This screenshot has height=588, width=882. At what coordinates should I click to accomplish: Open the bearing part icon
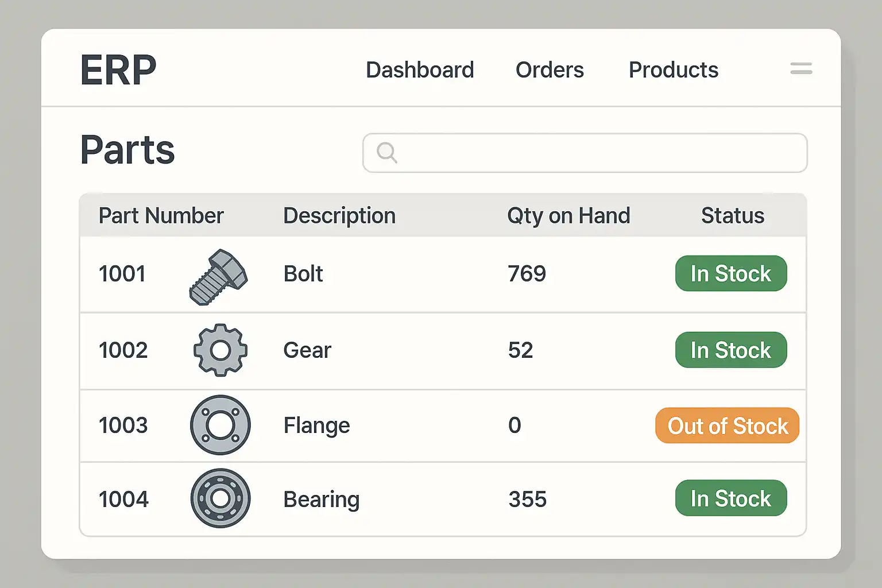[220, 498]
